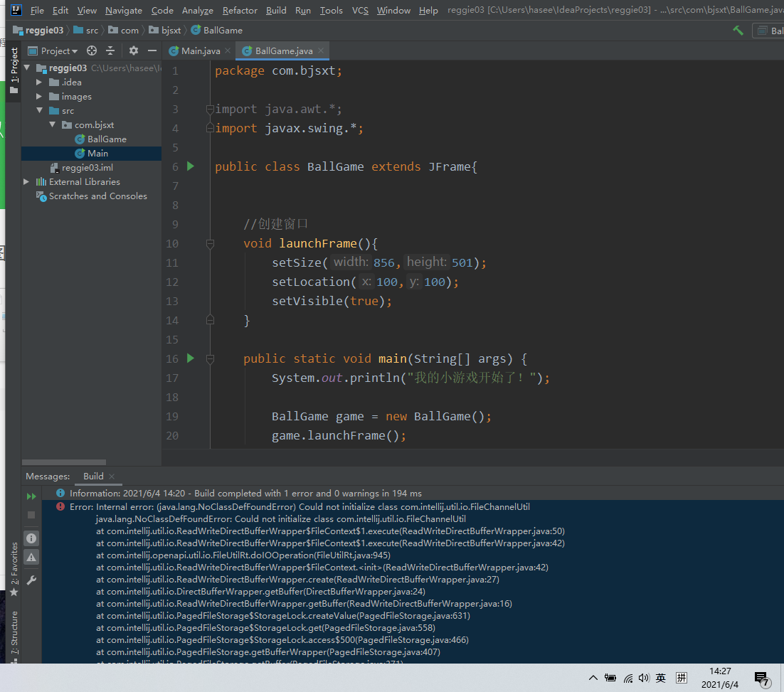Image resolution: width=784 pixels, height=692 pixels.
Task: Fold the main method at line 16
Action: coord(210,358)
